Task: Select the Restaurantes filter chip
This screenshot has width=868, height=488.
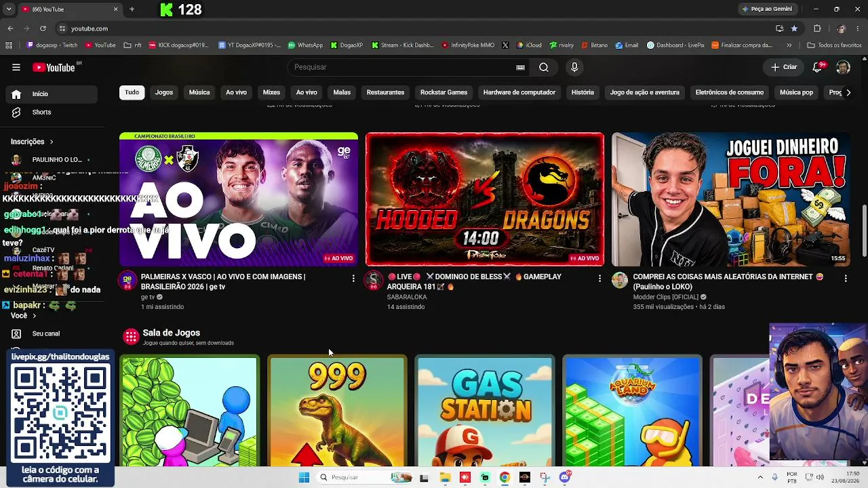Action: pos(385,92)
